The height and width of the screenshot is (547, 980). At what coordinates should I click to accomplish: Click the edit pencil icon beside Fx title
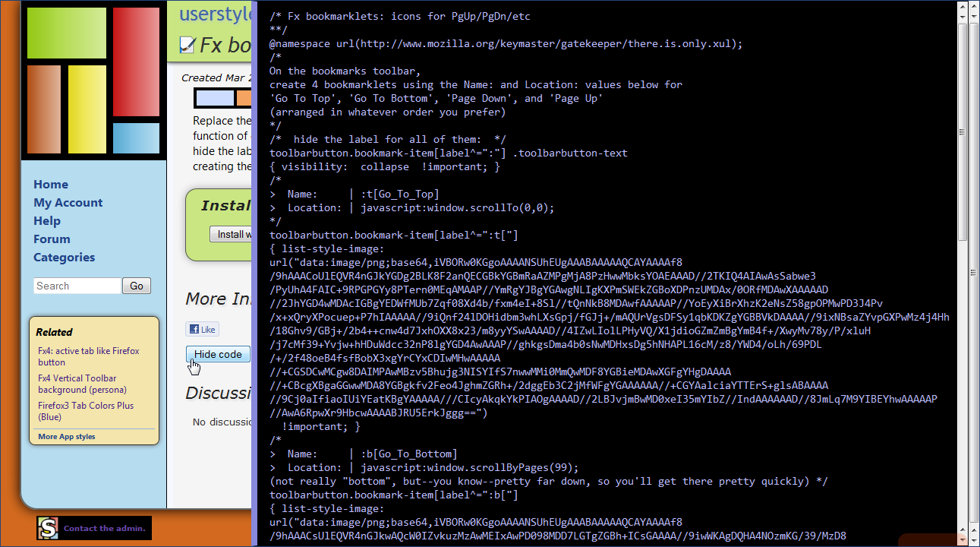(x=187, y=46)
